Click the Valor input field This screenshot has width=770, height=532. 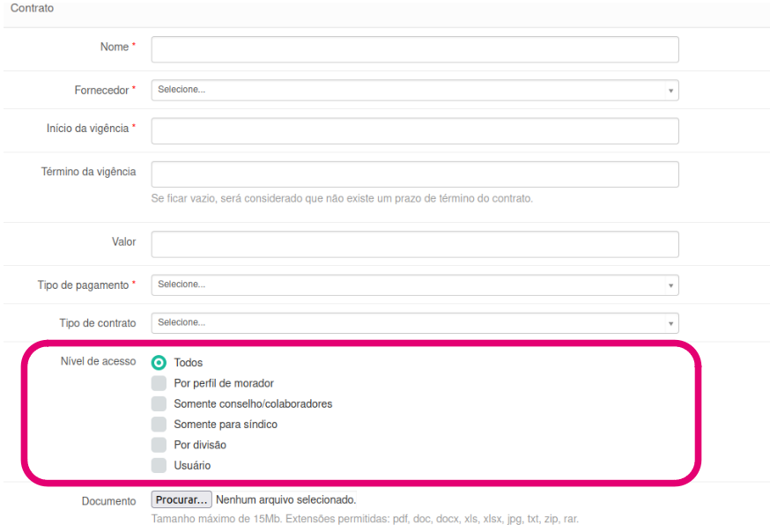click(x=415, y=244)
